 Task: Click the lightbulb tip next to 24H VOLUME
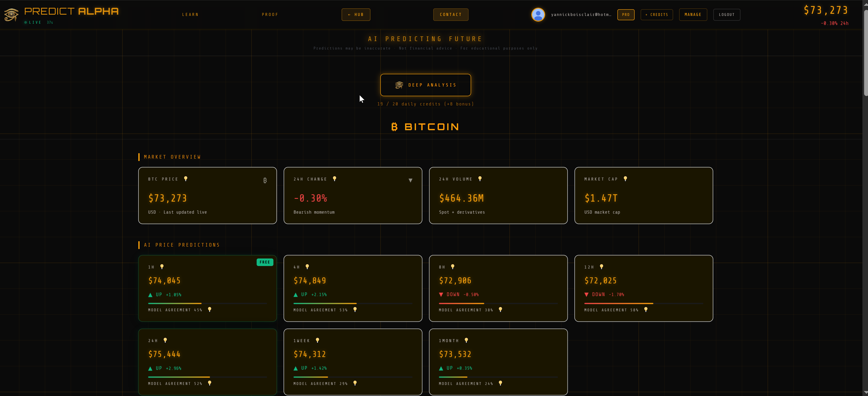(480, 179)
